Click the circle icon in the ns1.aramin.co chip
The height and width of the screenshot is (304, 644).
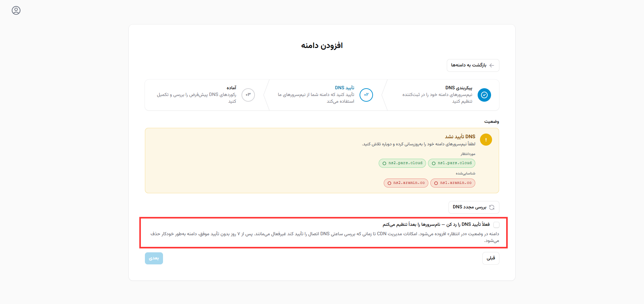(436, 183)
